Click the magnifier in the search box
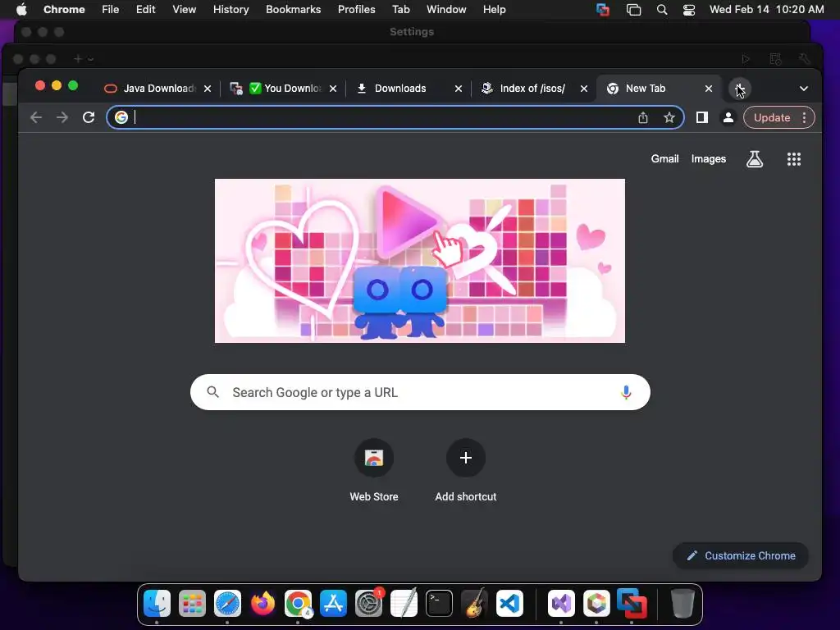 point(212,392)
